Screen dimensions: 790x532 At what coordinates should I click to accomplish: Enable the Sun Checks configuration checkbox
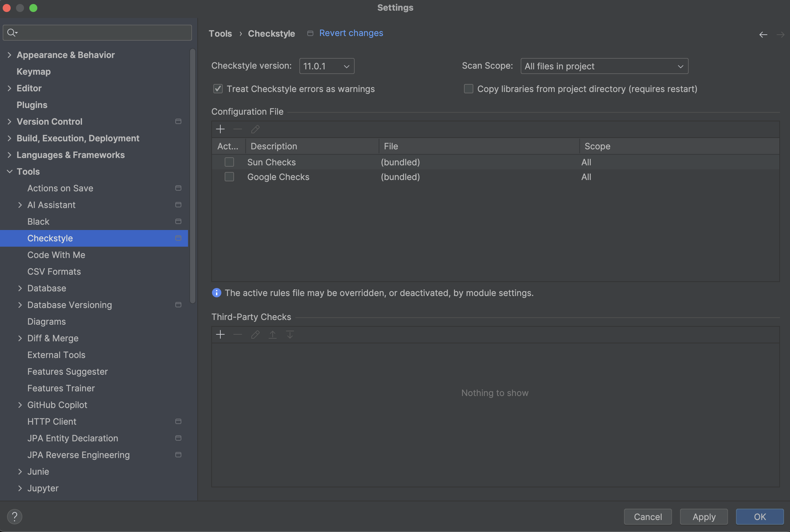tap(229, 162)
